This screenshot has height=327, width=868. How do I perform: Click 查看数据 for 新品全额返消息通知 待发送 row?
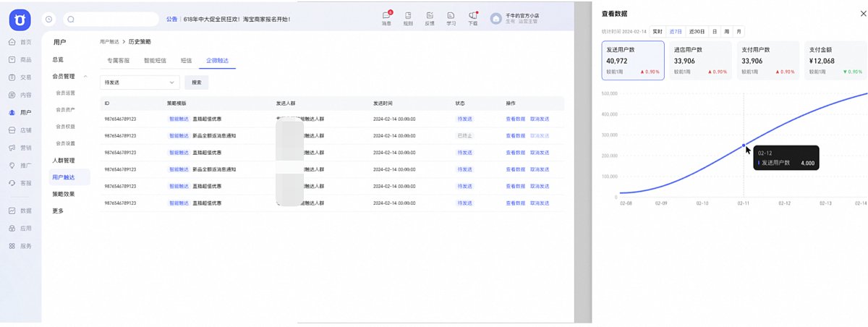(516, 169)
